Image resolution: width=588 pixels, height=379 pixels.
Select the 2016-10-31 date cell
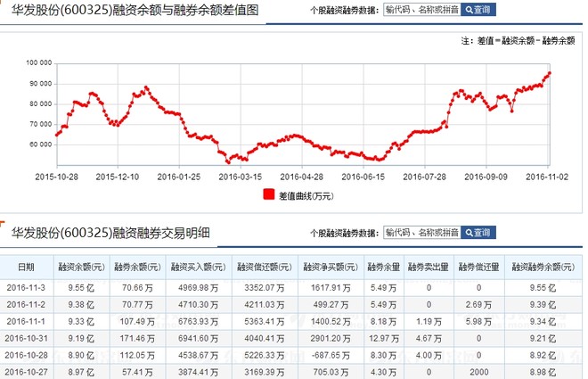click(x=26, y=338)
